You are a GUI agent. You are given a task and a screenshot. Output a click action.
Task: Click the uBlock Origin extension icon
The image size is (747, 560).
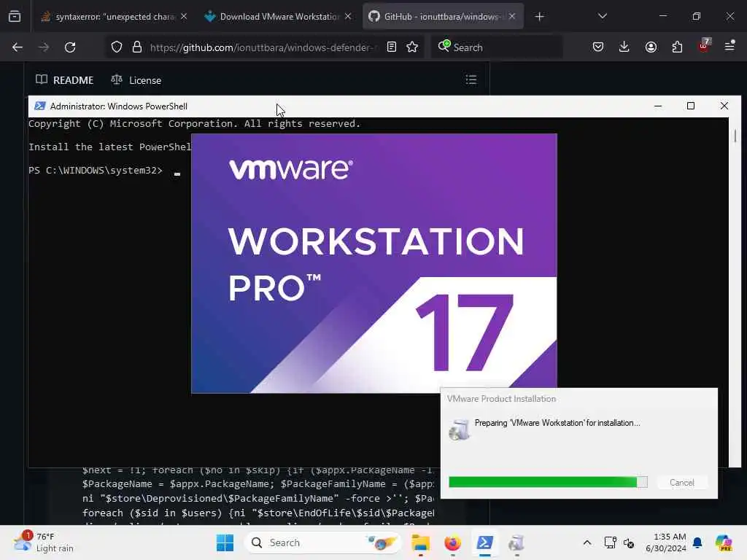(704, 46)
